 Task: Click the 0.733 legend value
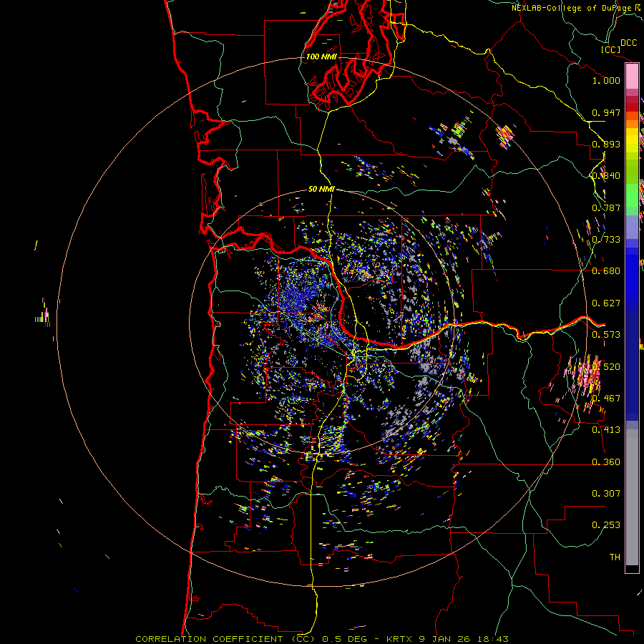pos(606,240)
